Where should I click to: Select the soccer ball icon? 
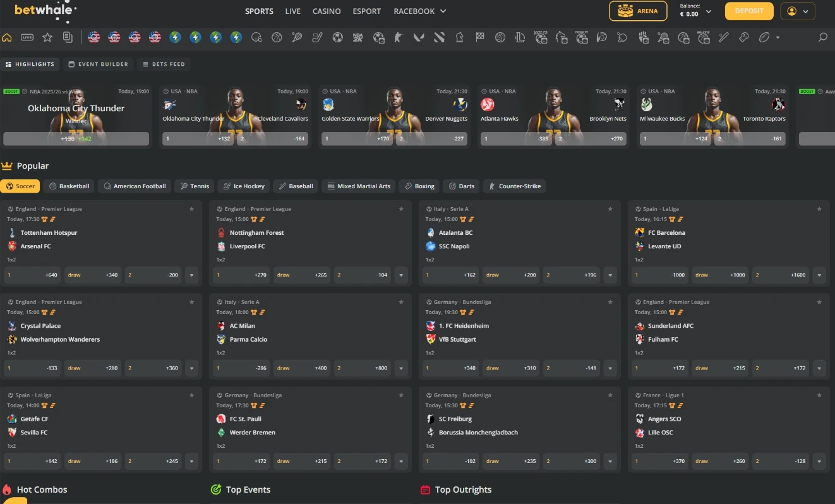[338, 38]
